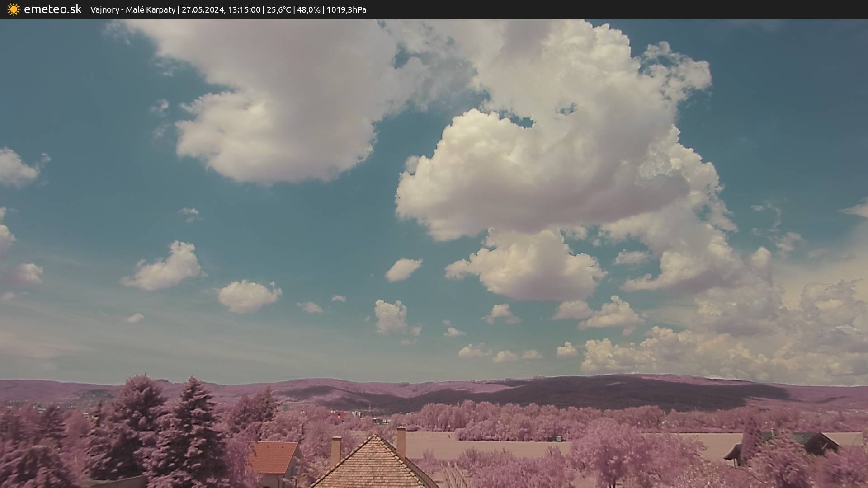Click the shorter chimney left of roof peak

tap(336, 450)
